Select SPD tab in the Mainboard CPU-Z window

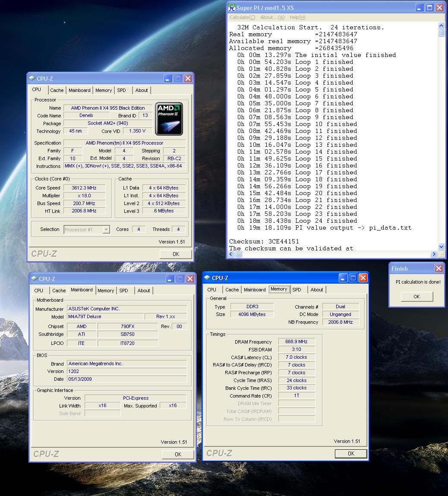(123, 291)
